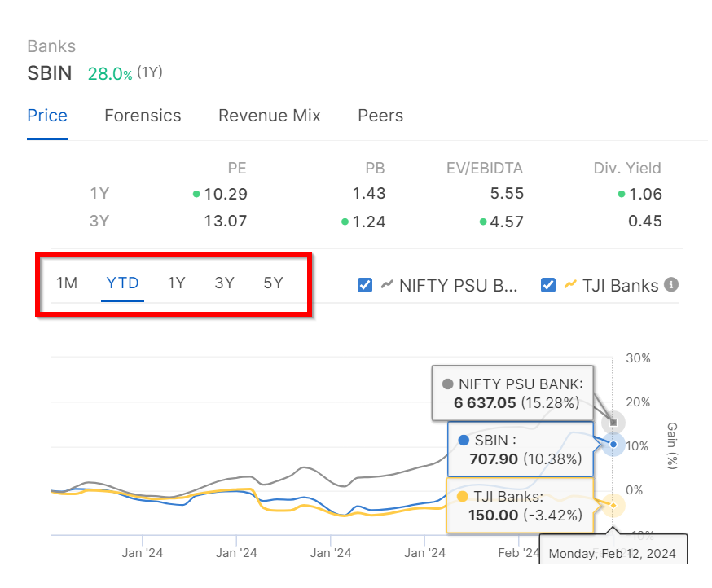Click the SBIN 707.90 tooltip box
This screenshot has width=712, height=588.
521,449
